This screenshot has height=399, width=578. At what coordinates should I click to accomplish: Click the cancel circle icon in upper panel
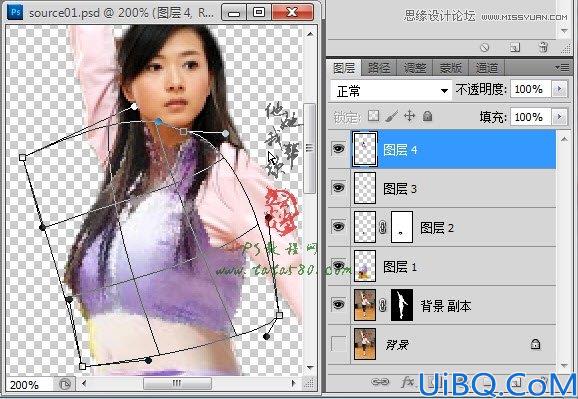485,47
